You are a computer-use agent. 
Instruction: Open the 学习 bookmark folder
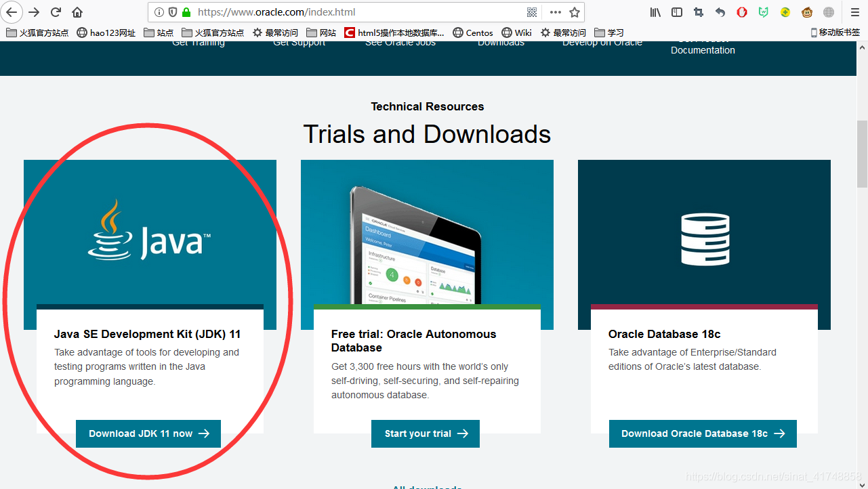[609, 33]
